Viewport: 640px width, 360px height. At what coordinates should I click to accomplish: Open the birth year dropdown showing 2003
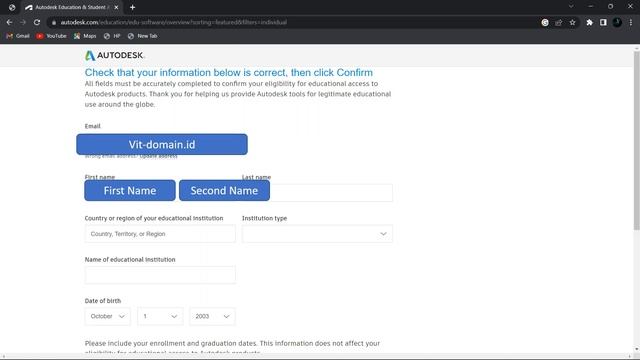coord(212,316)
